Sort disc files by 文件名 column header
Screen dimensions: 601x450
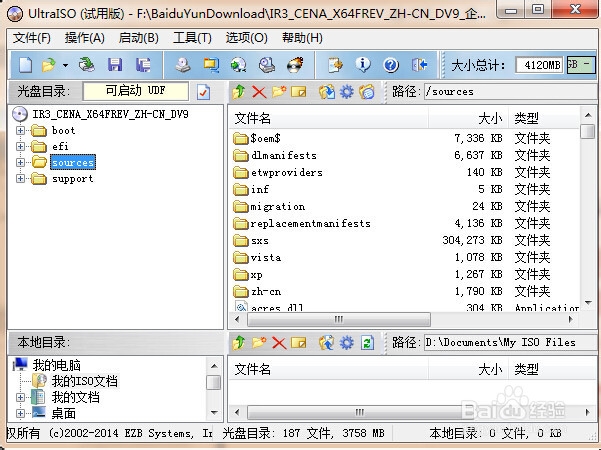[x=328, y=118]
